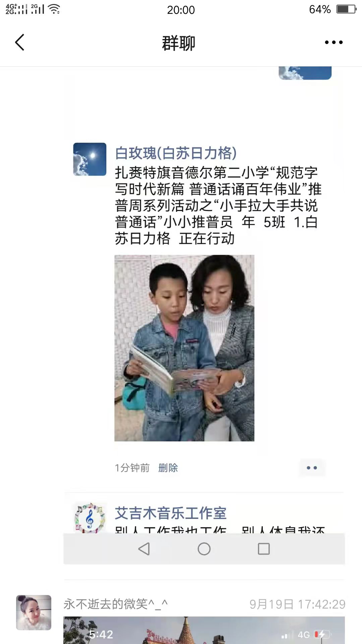The width and height of the screenshot is (362, 644).
Task: Tap the 群聊 page title
Action: click(179, 43)
